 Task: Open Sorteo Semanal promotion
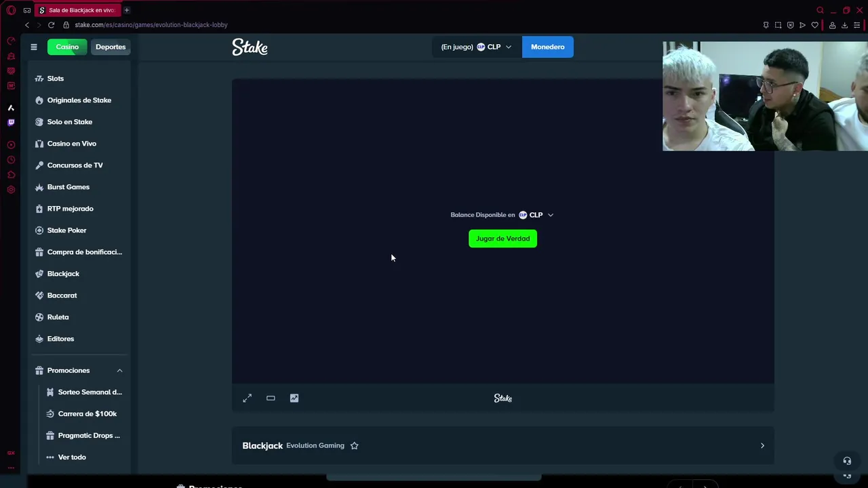click(x=84, y=392)
